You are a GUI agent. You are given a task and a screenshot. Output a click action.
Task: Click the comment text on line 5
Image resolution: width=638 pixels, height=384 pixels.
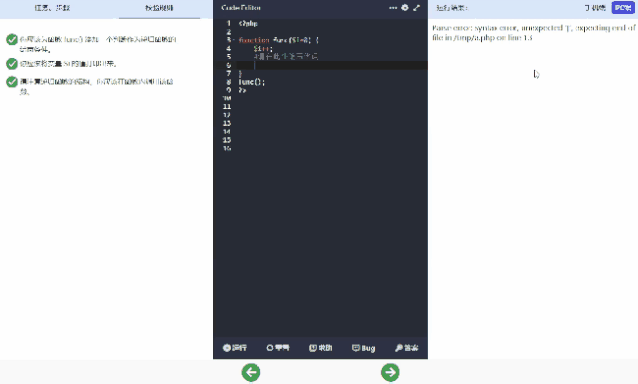coord(286,57)
